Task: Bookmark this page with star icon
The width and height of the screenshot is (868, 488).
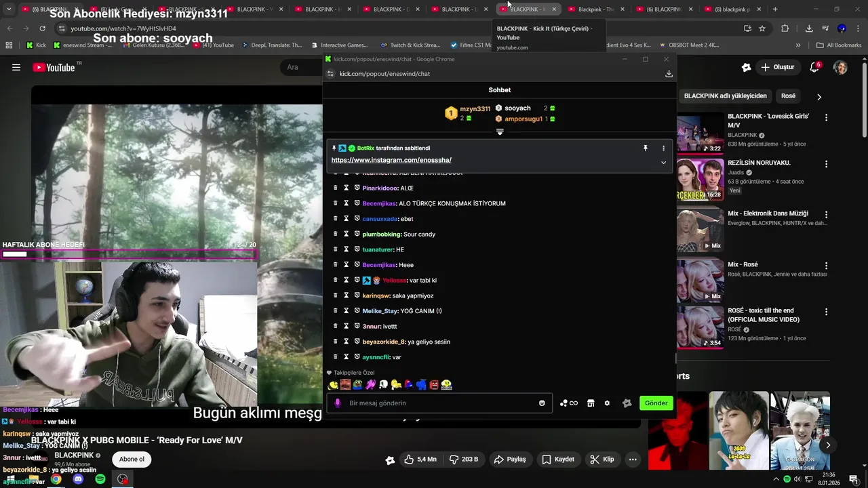Action: (762, 28)
